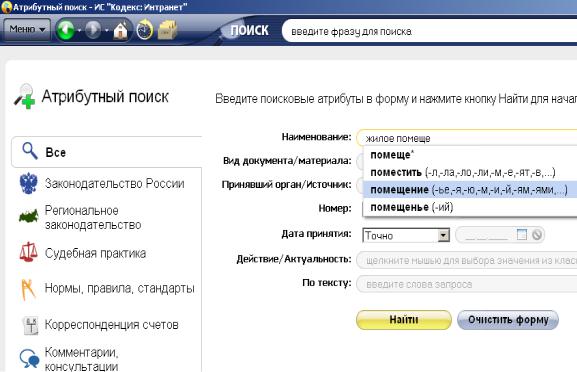Go to the home page icon
577x372 pixels.
[121, 30]
